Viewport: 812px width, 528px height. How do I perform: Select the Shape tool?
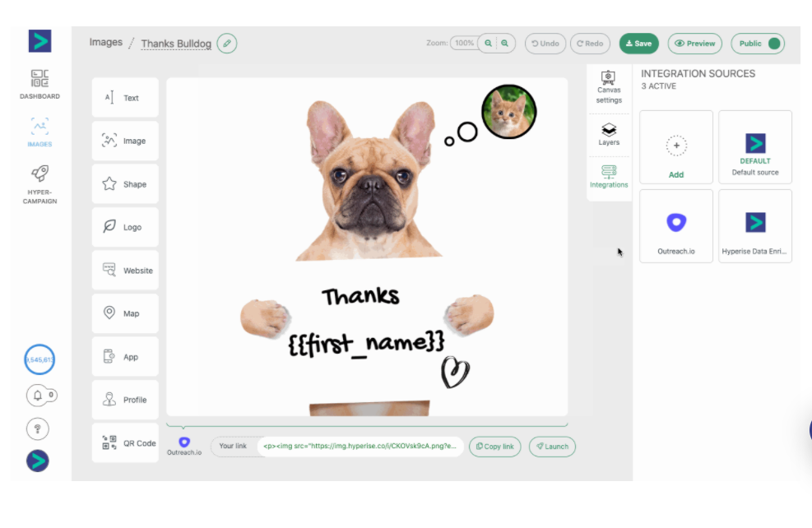click(125, 183)
